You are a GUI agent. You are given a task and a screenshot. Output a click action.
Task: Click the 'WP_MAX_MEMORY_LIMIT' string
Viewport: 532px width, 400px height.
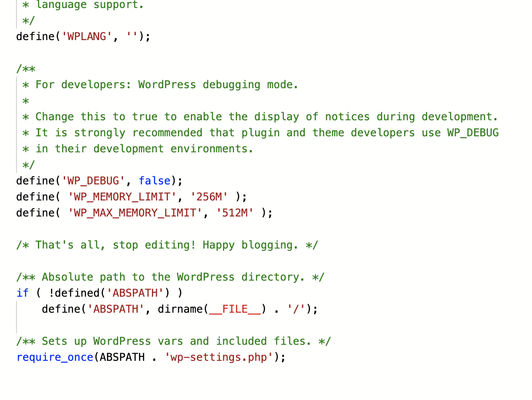(135, 213)
